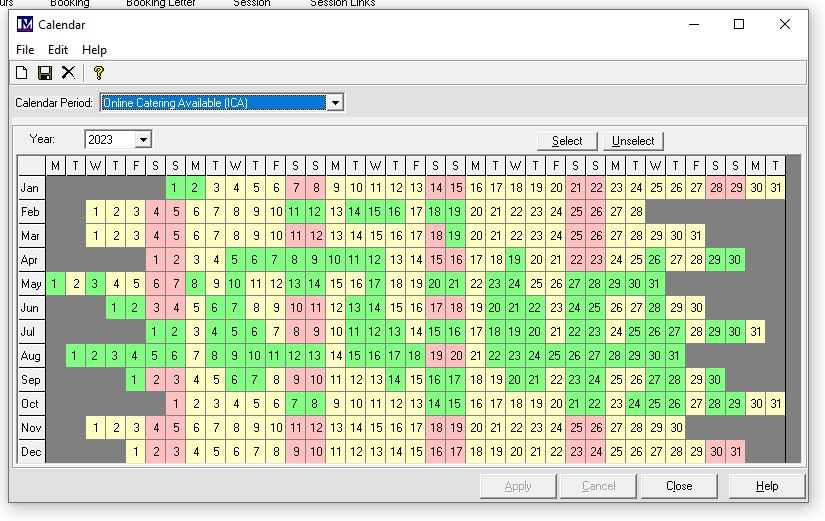This screenshot has width=825, height=521.
Task: Click pink December 31 day cell
Action: click(735, 452)
